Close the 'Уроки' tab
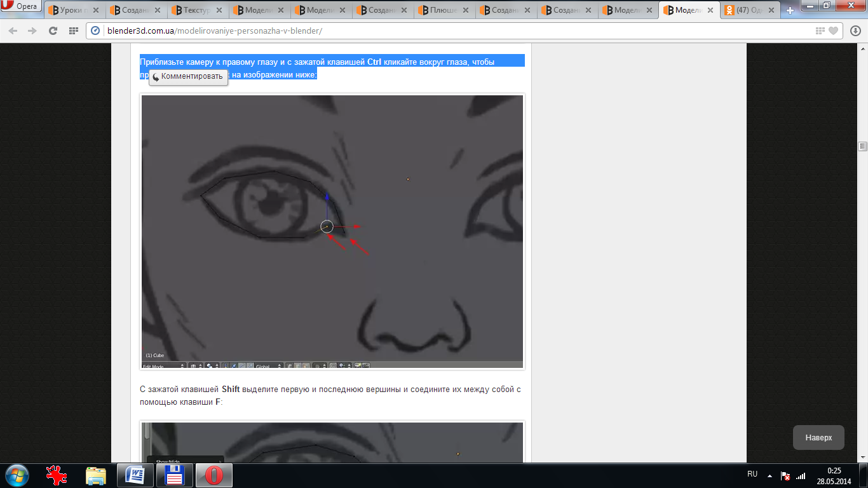Screen dimensions: 868x488 95,10
